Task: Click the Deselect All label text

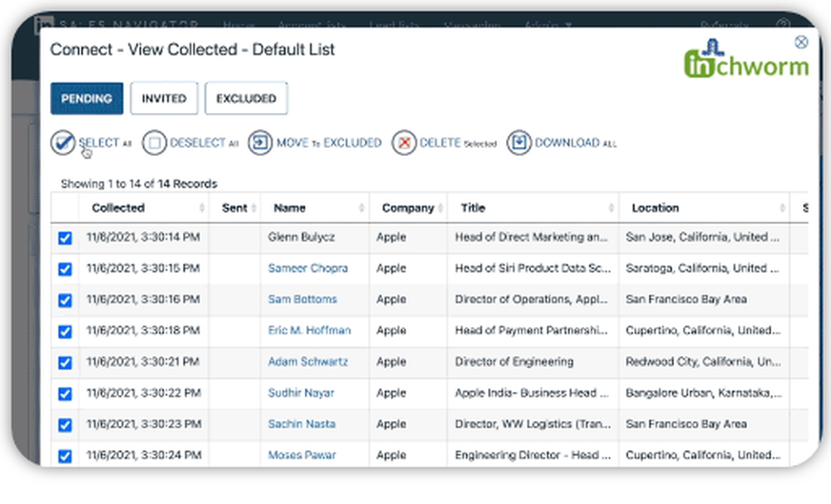Action: [x=204, y=143]
